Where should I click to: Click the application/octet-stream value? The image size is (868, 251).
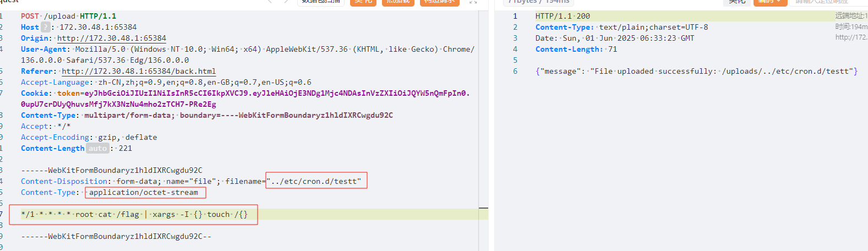point(144,192)
